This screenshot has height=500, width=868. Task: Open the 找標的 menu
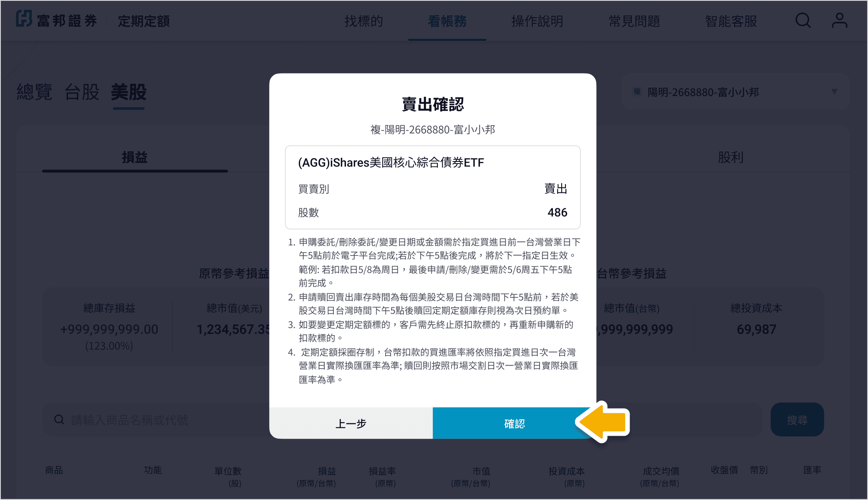pyautogui.click(x=363, y=21)
